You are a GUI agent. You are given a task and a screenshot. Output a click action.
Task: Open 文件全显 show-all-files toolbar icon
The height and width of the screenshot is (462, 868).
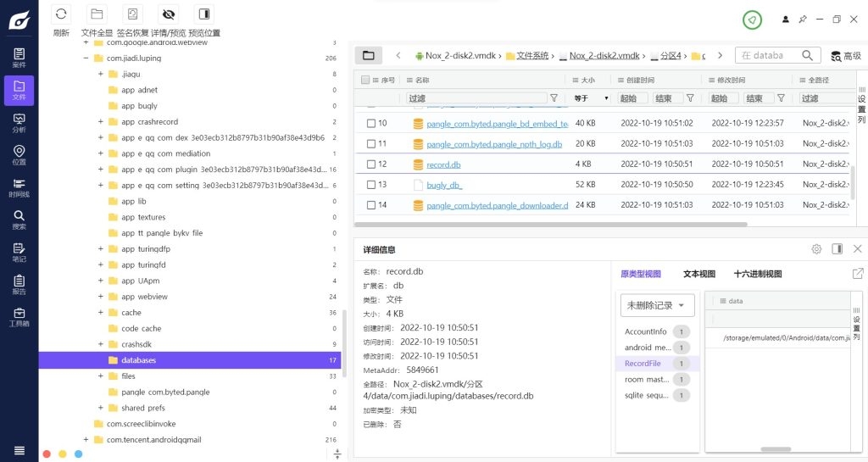(x=97, y=14)
